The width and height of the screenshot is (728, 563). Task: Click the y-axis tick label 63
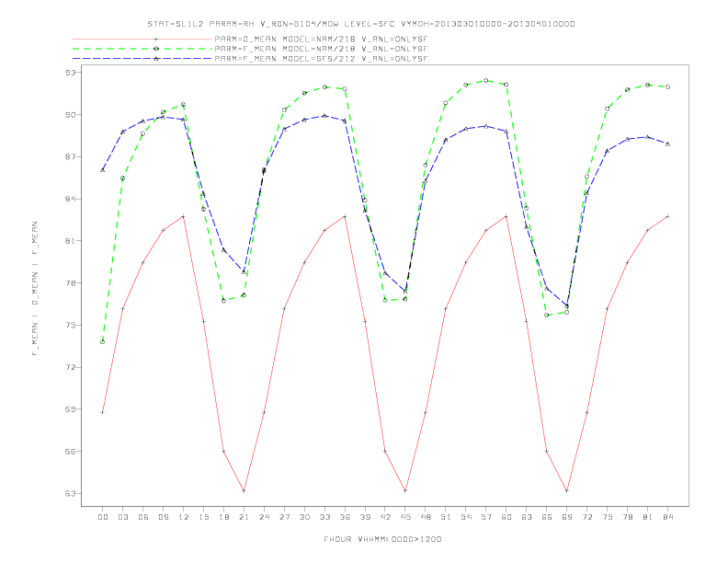point(70,493)
